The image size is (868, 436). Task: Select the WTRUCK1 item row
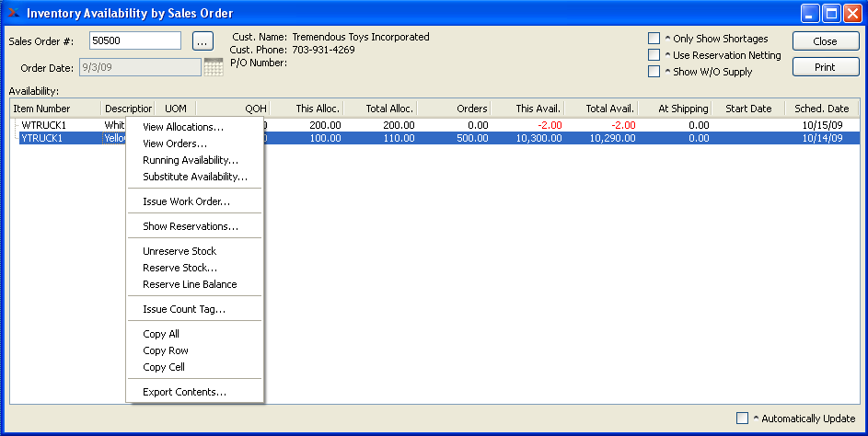[44, 124]
